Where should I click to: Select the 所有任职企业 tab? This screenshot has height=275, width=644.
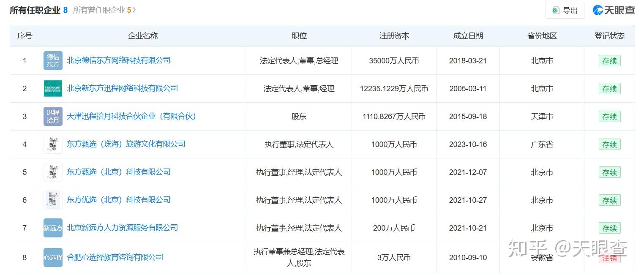coord(35,10)
